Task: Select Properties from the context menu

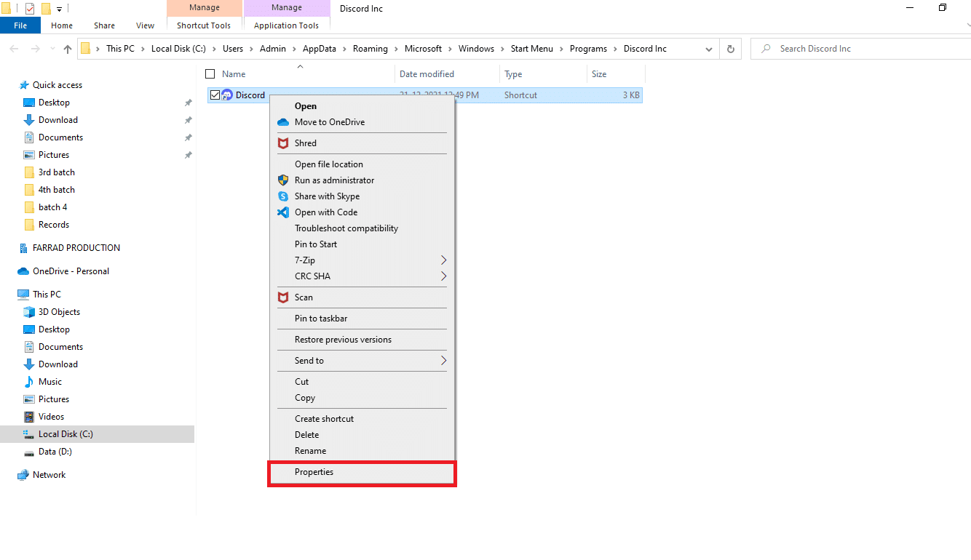Action: point(314,472)
